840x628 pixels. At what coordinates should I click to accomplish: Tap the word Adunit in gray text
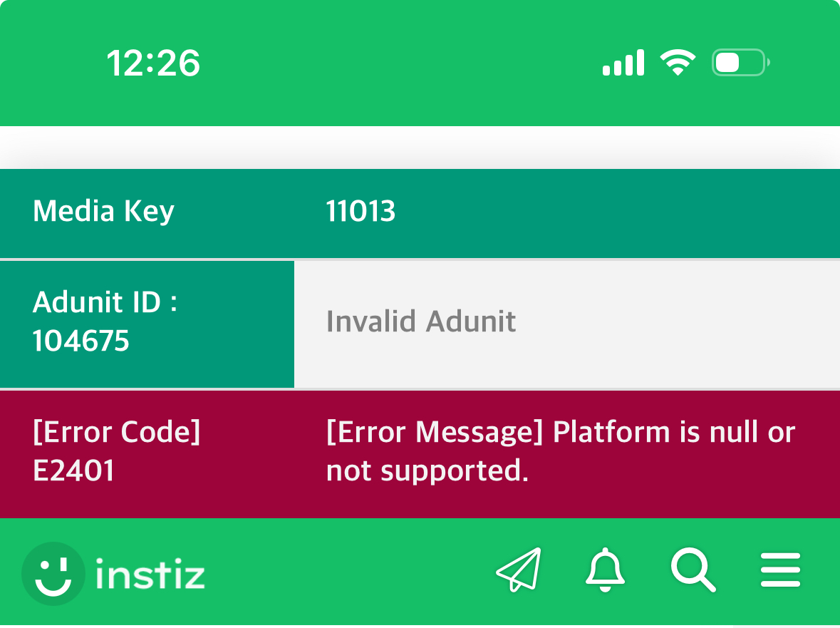(x=471, y=321)
